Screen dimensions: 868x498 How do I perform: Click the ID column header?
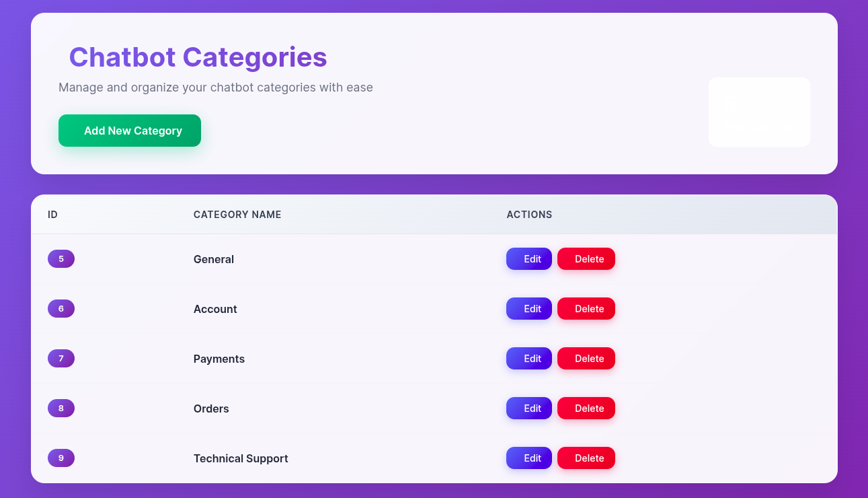pyautogui.click(x=52, y=215)
